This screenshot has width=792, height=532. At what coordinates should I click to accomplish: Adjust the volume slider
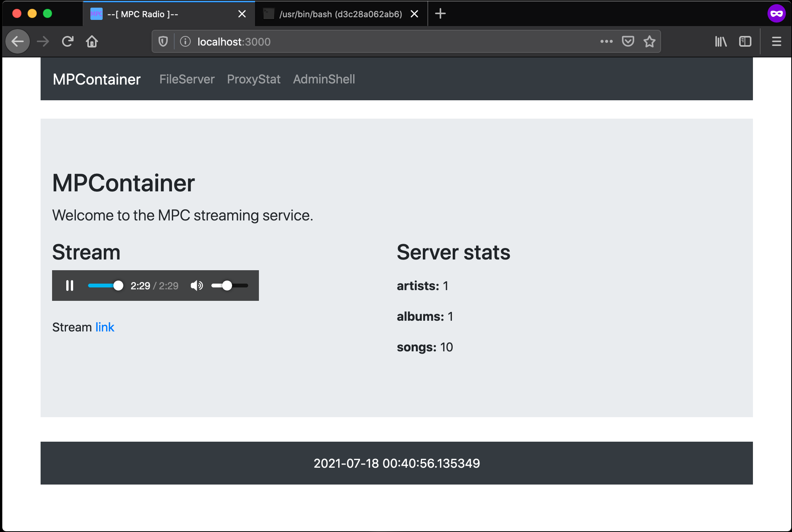tap(230, 286)
